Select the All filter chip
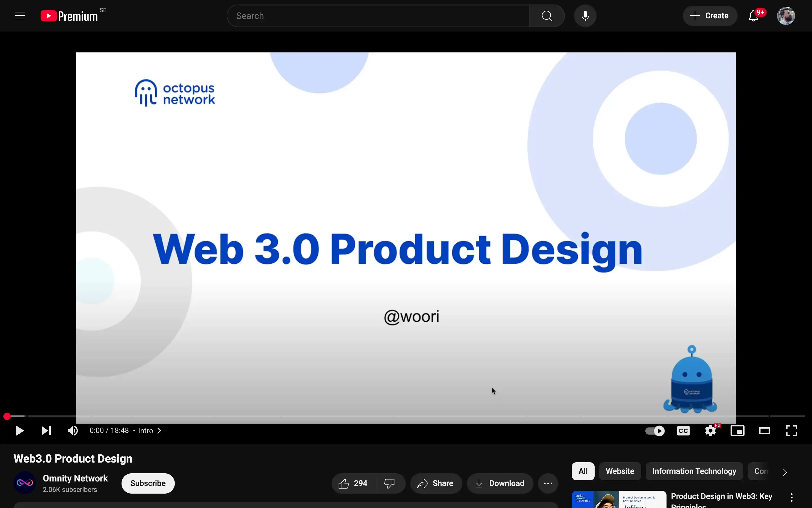 point(583,471)
